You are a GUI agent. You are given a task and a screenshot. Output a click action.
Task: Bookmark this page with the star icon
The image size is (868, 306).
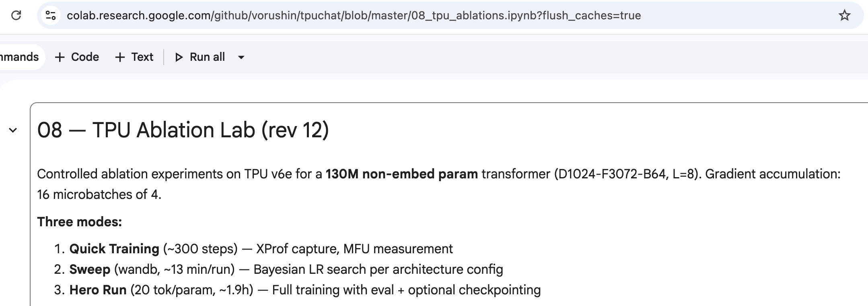tap(844, 16)
